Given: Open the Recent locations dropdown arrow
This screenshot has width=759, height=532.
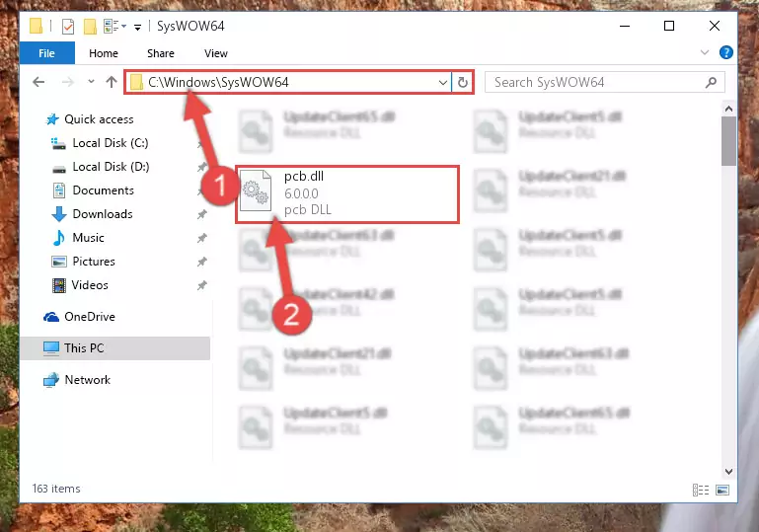Looking at the screenshot, I should tap(91, 82).
